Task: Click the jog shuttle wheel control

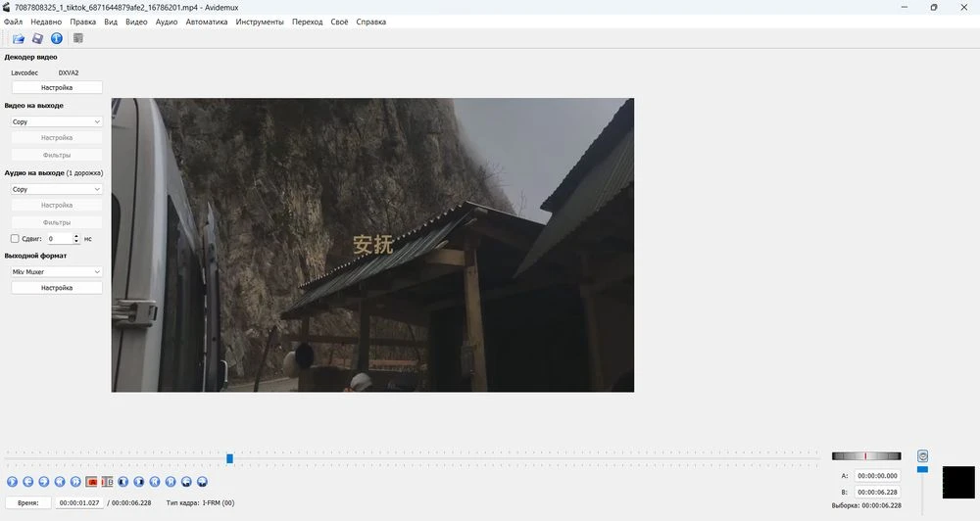Action: (x=865, y=456)
